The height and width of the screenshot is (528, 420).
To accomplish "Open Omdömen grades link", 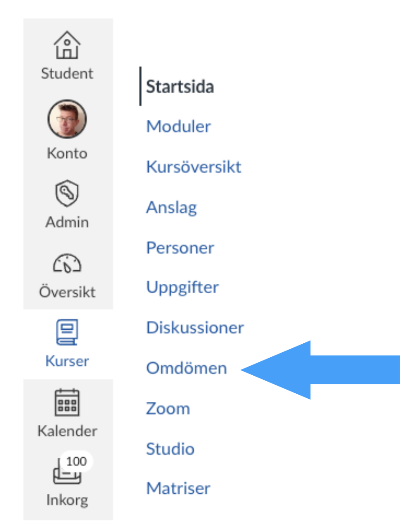I will point(187,368).
